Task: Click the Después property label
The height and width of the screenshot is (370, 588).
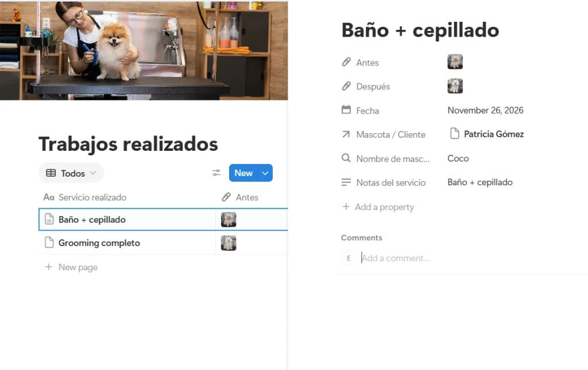Action: 373,87
